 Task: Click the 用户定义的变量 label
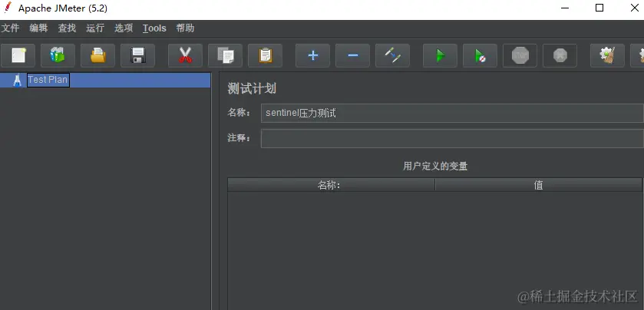(435, 167)
